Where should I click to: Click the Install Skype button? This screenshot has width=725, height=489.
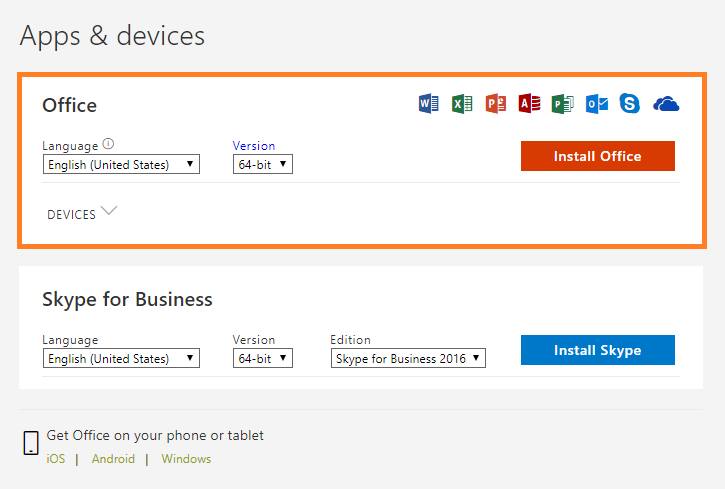tap(598, 350)
